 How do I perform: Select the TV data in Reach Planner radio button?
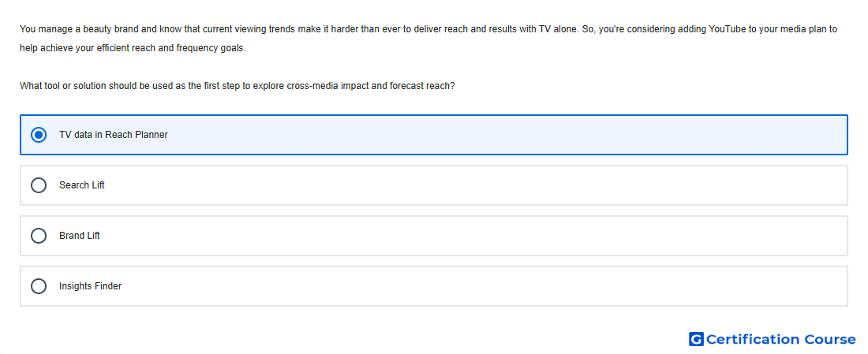pos(39,135)
